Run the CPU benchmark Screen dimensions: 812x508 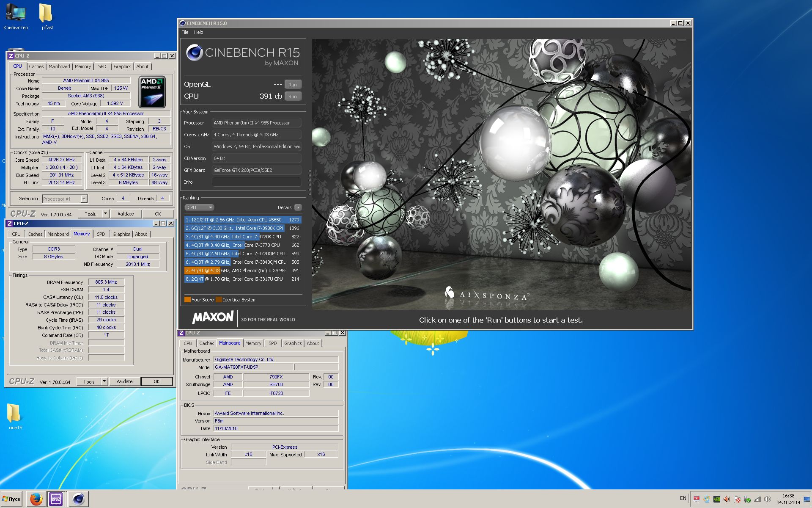(293, 97)
